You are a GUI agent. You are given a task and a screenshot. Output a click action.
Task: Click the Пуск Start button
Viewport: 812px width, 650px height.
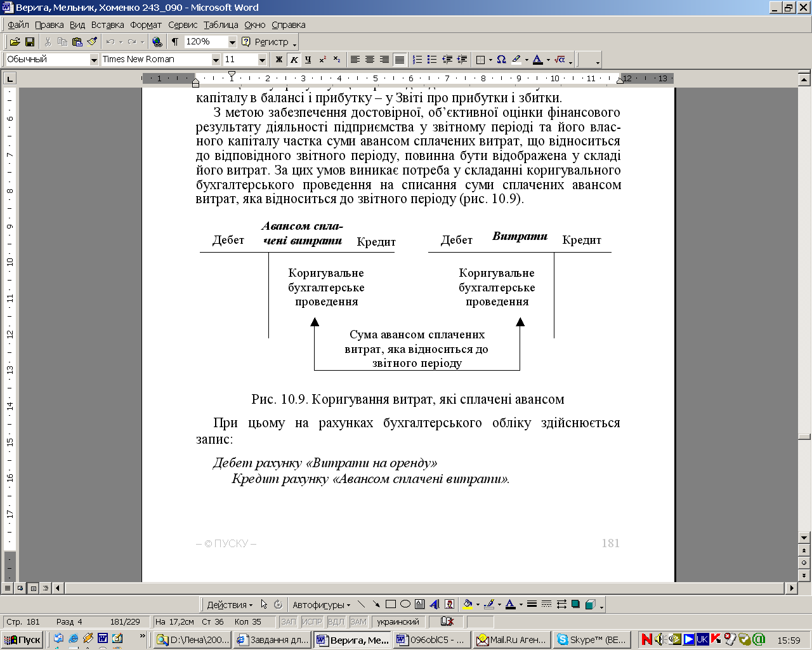point(22,639)
